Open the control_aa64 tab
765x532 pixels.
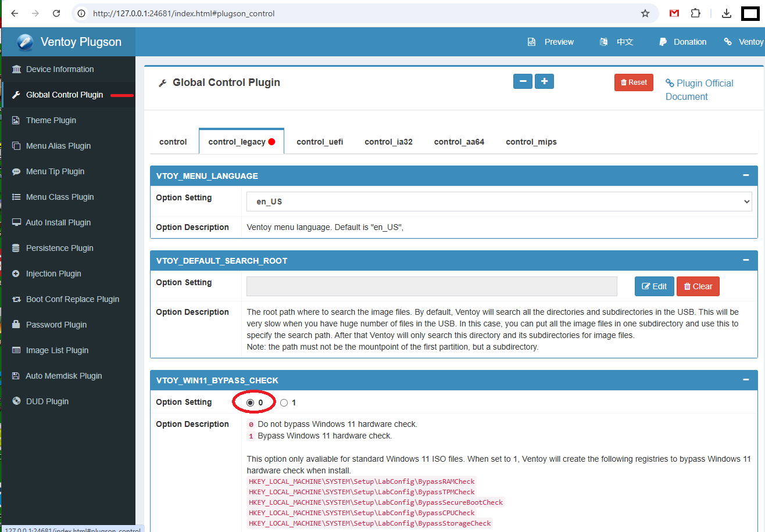point(459,142)
